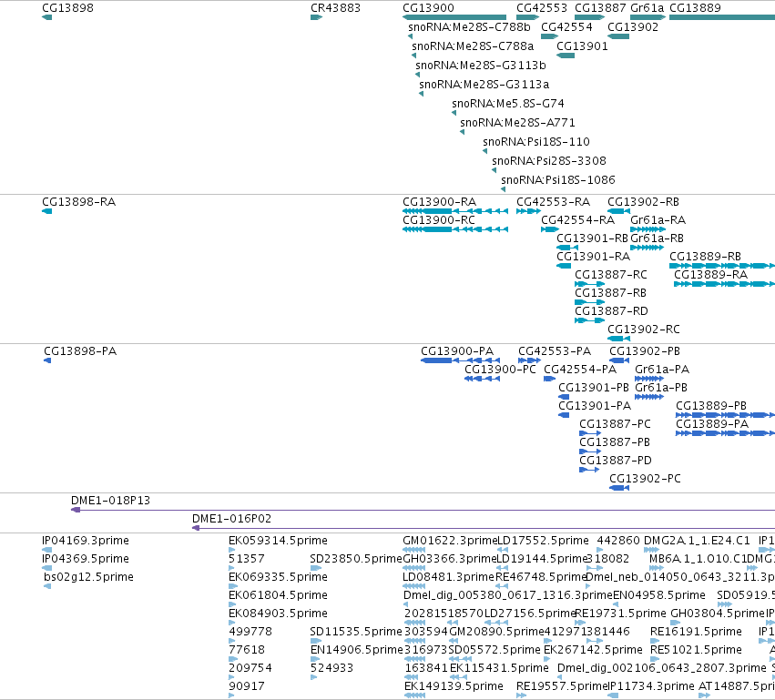Screen dimensions: 775x700
Task: Select BAC clone DME1-018P13
Action: click(110, 501)
